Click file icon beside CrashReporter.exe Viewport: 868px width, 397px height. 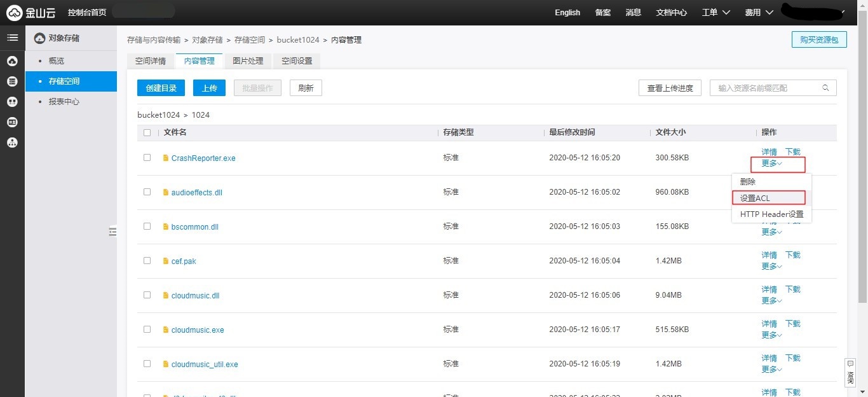(166, 158)
